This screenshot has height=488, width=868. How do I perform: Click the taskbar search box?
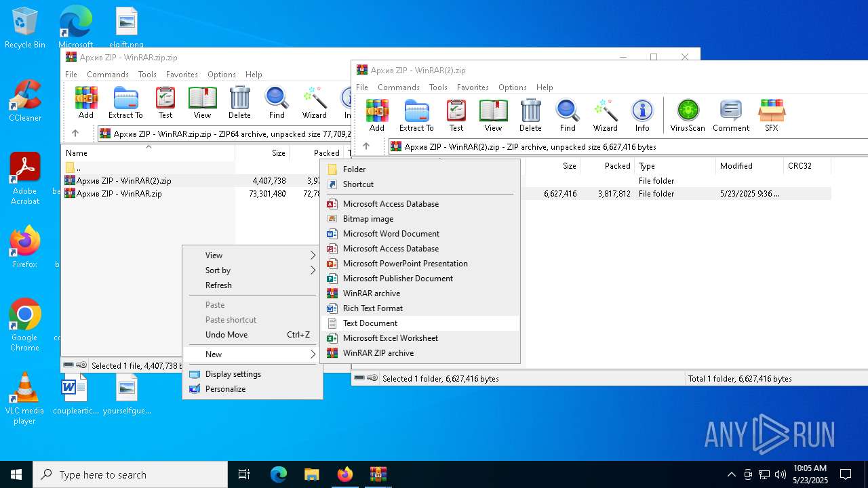[x=130, y=474]
